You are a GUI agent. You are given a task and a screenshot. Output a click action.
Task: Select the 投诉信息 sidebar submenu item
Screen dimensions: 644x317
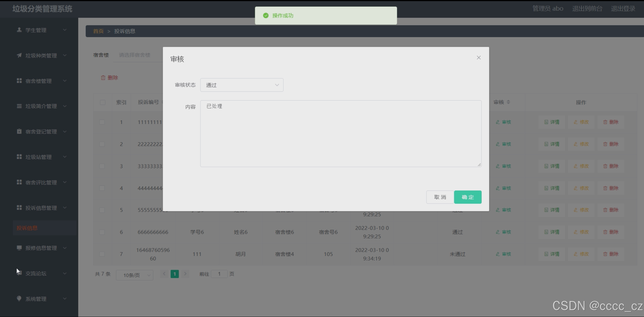pyautogui.click(x=27, y=228)
